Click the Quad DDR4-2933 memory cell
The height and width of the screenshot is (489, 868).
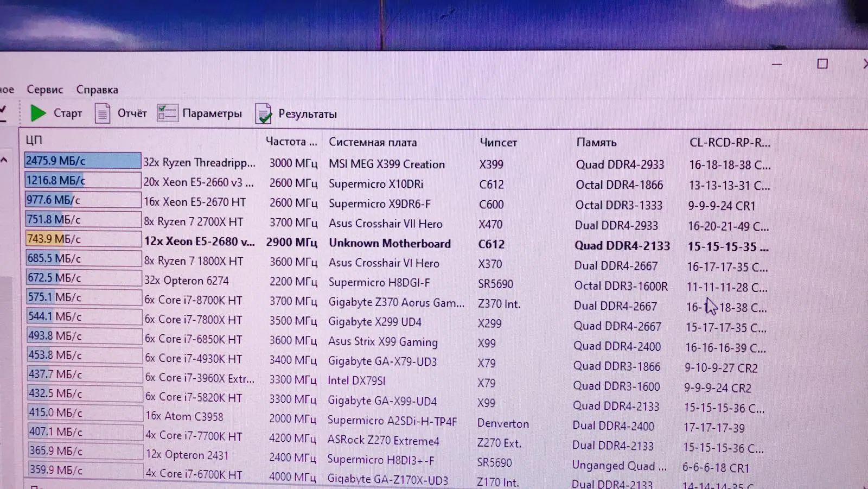pyautogui.click(x=620, y=164)
